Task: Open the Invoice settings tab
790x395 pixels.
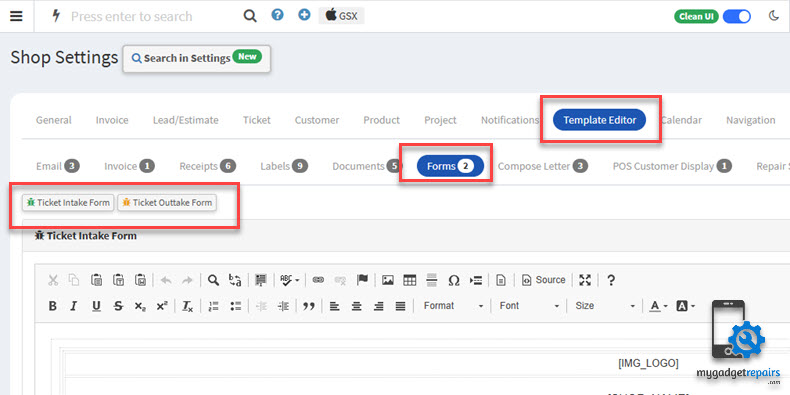Action: pos(112,120)
